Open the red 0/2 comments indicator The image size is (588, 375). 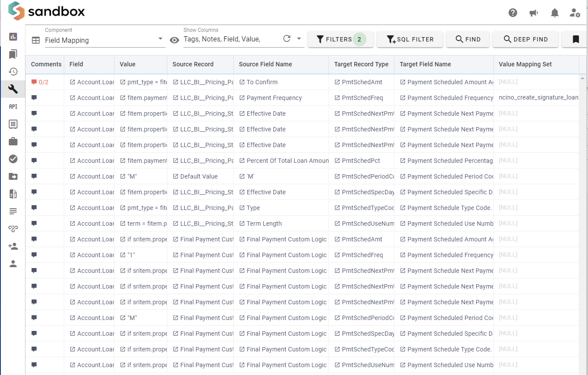[x=40, y=82]
